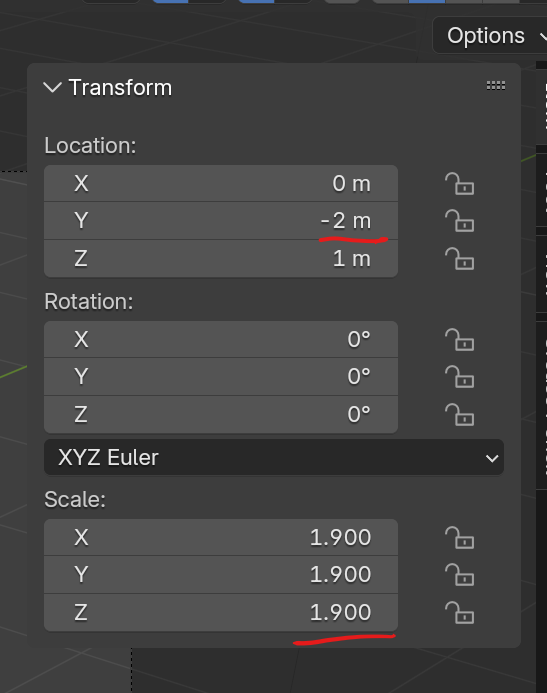The height and width of the screenshot is (693, 547).
Task: Click the Rotation X value field
Action: pos(221,339)
